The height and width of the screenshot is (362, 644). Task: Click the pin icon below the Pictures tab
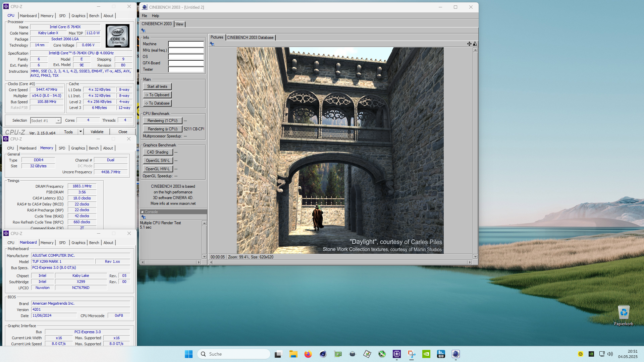212,44
